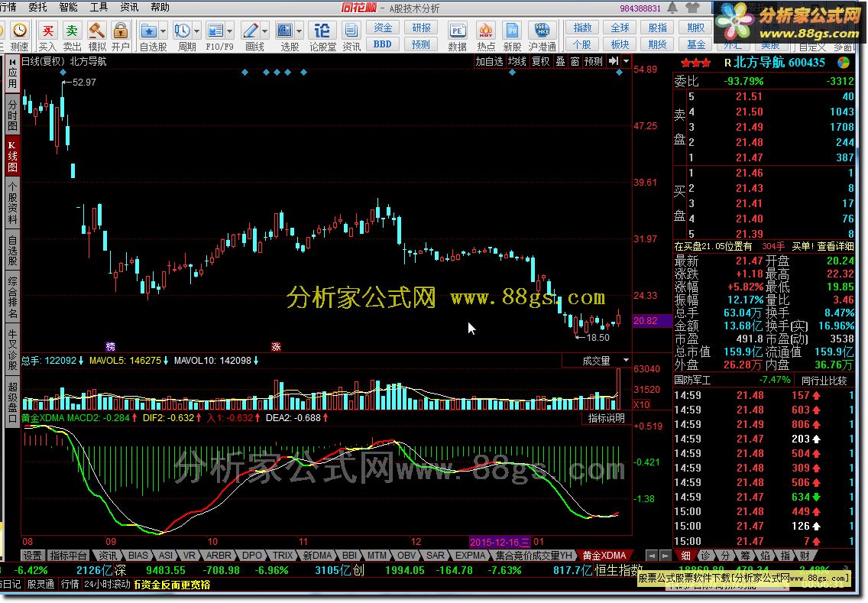Select the 画线 drawing pencil icon

click(x=250, y=31)
